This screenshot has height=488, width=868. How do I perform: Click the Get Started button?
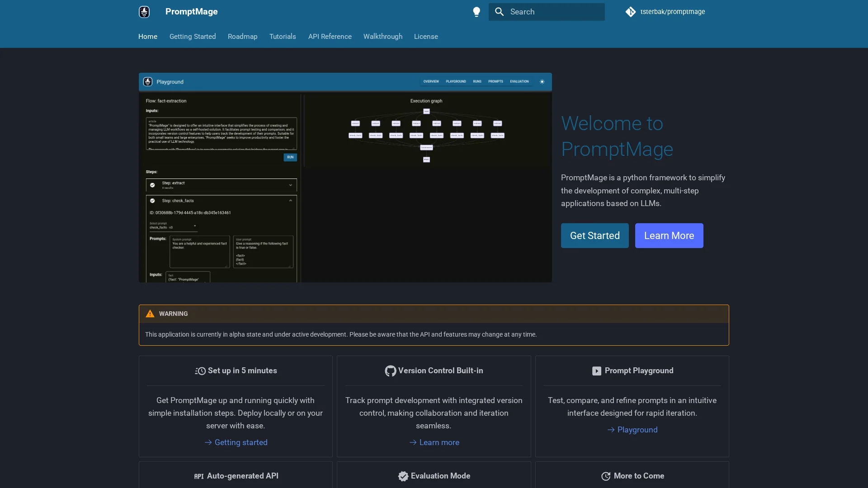(x=594, y=235)
